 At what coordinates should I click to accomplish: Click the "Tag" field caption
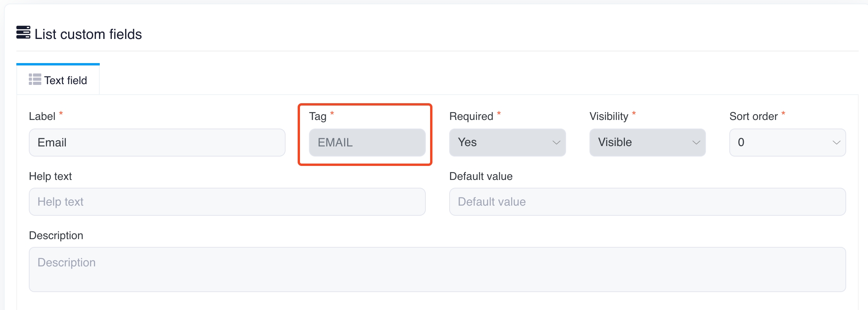click(x=318, y=116)
